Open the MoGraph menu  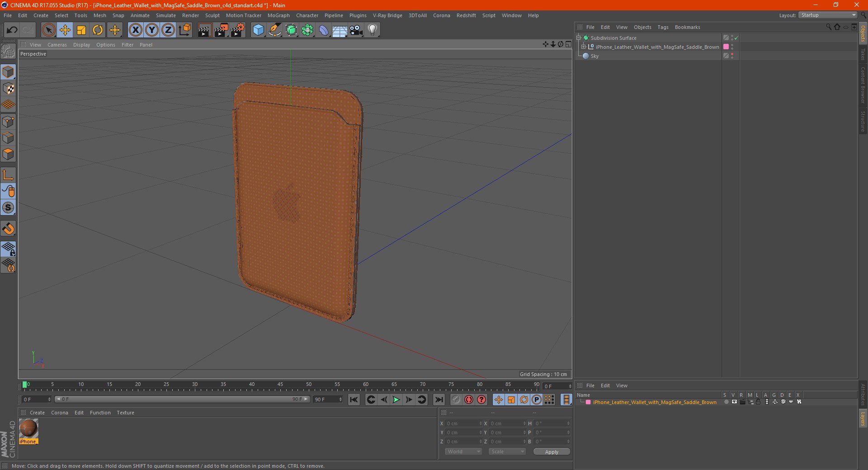(278, 15)
